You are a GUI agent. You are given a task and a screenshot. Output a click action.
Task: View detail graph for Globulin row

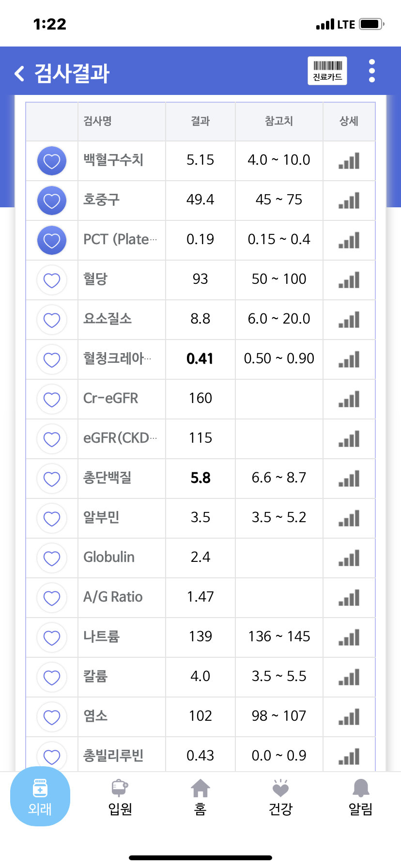click(349, 558)
